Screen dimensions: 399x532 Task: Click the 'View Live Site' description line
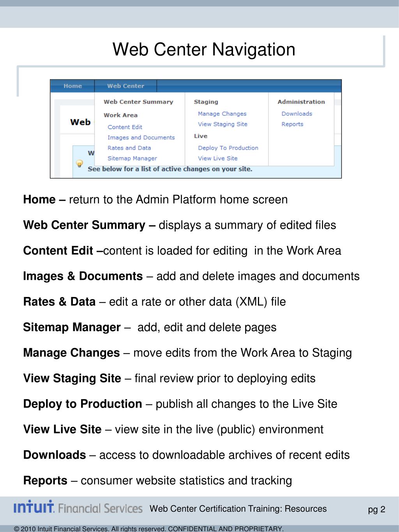pyautogui.click(x=173, y=429)
